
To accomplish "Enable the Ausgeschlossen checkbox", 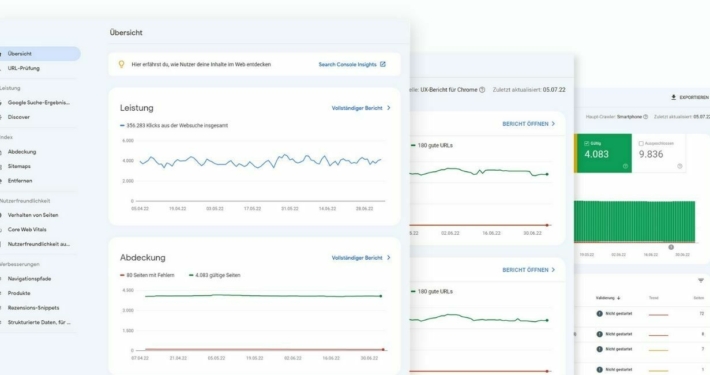I will pyautogui.click(x=641, y=144).
